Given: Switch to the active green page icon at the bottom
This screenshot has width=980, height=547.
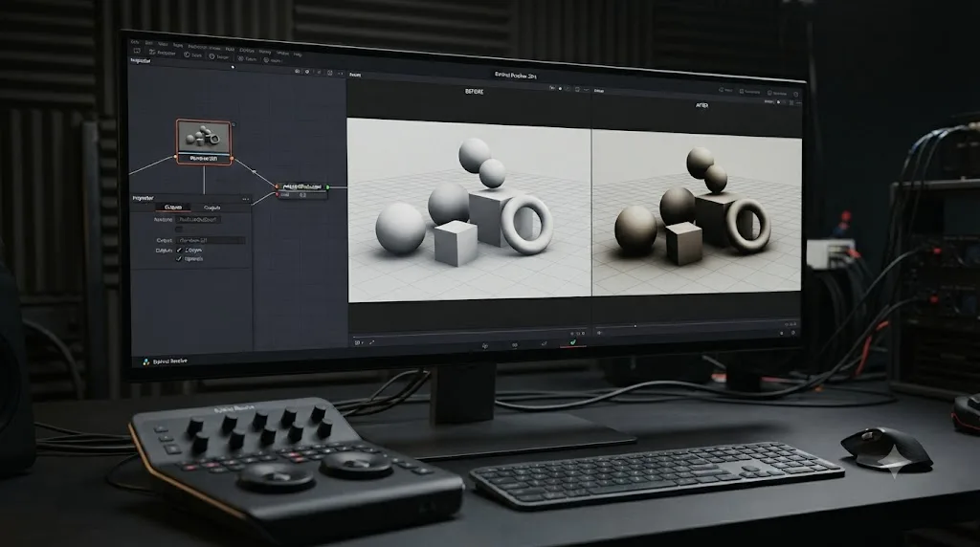Looking at the screenshot, I should (x=572, y=342).
